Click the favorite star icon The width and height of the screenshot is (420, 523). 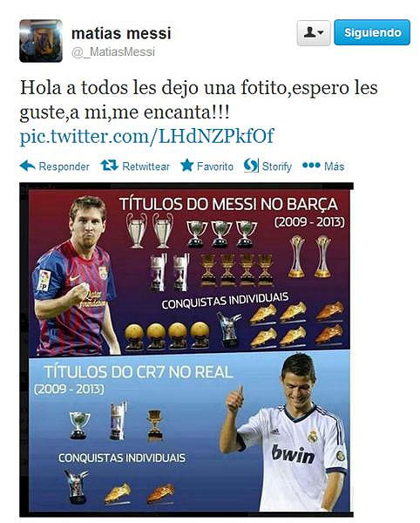(x=187, y=166)
